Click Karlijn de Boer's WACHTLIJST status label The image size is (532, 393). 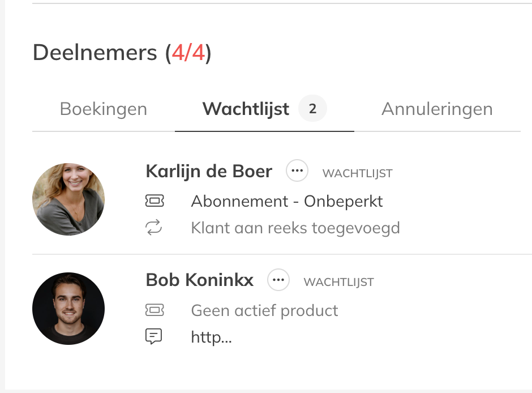(x=357, y=174)
